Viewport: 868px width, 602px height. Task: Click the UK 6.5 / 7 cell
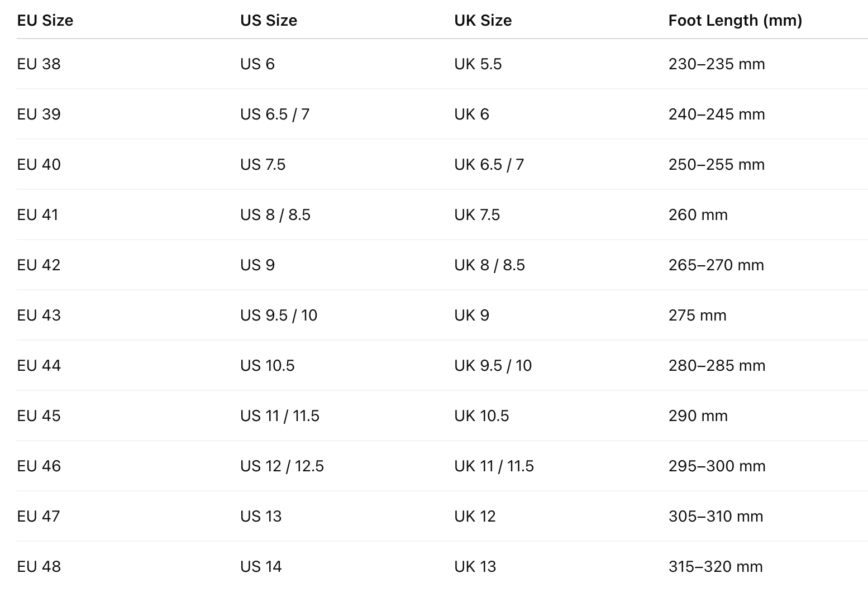pyautogui.click(x=489, y=165)
